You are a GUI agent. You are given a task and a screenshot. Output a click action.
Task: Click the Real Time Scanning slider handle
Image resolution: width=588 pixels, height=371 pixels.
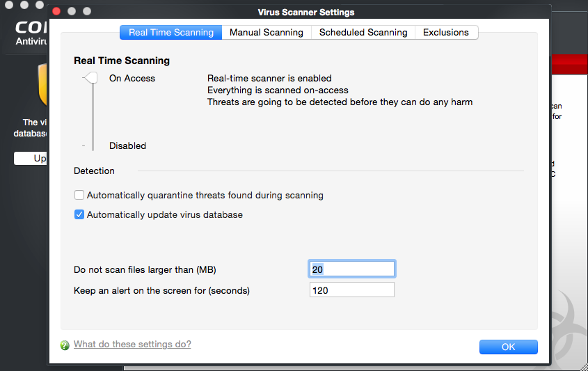[x=90, y=78]
